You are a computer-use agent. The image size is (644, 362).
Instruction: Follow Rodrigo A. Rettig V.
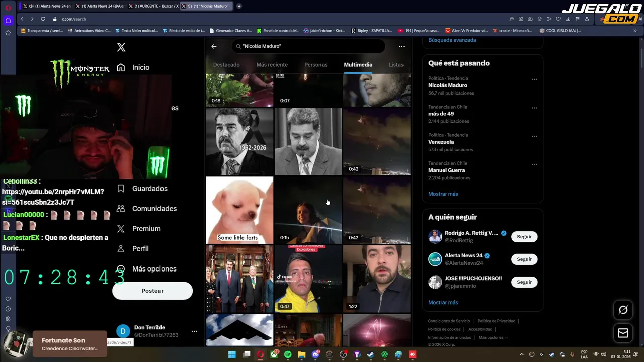tap(524, 237)
